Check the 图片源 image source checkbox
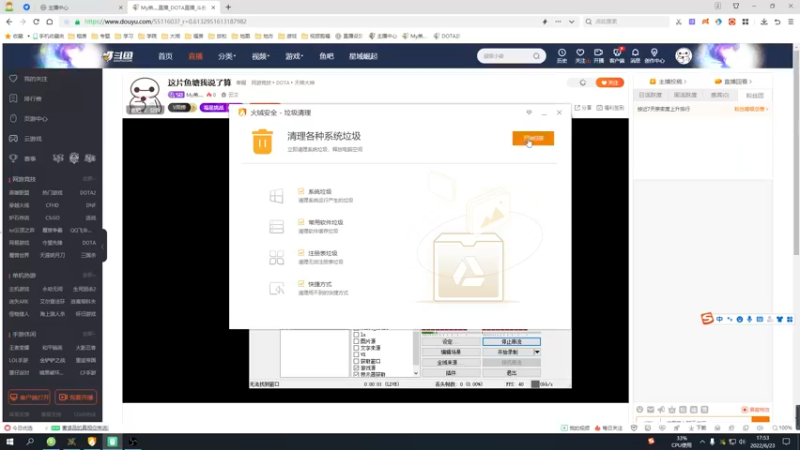 coord(356,341)
